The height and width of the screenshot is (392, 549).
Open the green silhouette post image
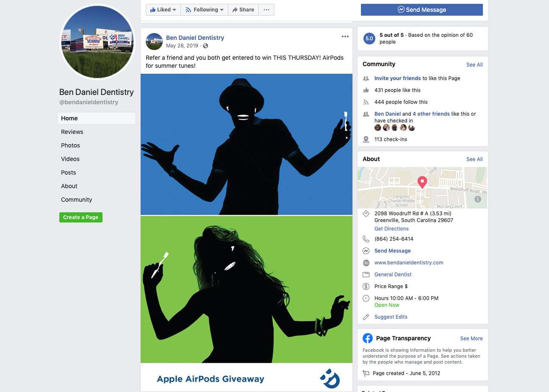[247, 289]
